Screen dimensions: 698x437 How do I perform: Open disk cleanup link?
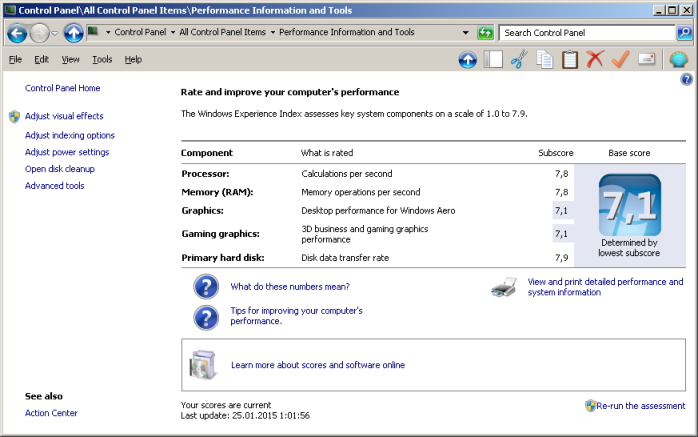(x=60, y=169)
